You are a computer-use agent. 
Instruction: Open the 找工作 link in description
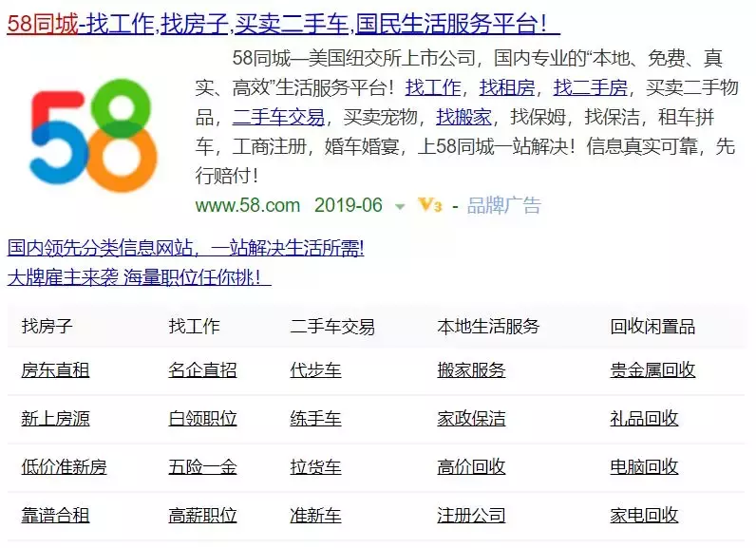click(433, 87)
